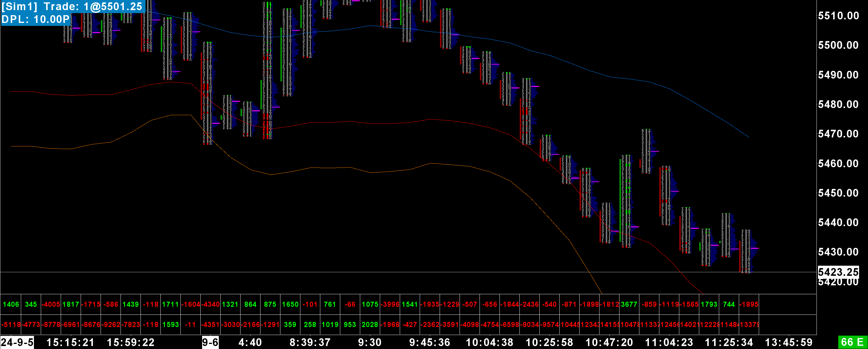Image resolution: width=868 pixels, height=349 pixels.
Task: Click the 5500.00 price scale label
Action: tap(838, 45)
